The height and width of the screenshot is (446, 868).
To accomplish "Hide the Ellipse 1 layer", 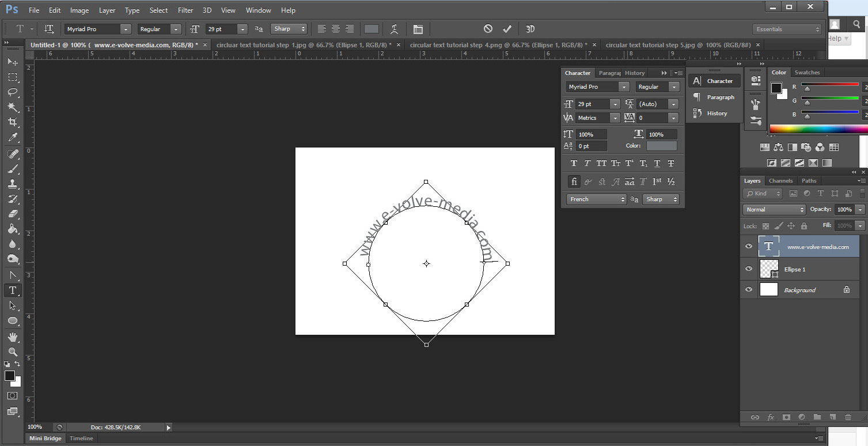I will 749,269.
